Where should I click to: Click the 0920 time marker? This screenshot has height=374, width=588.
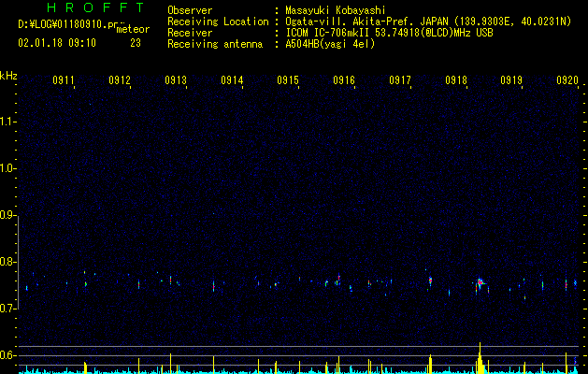pos(567,80)
